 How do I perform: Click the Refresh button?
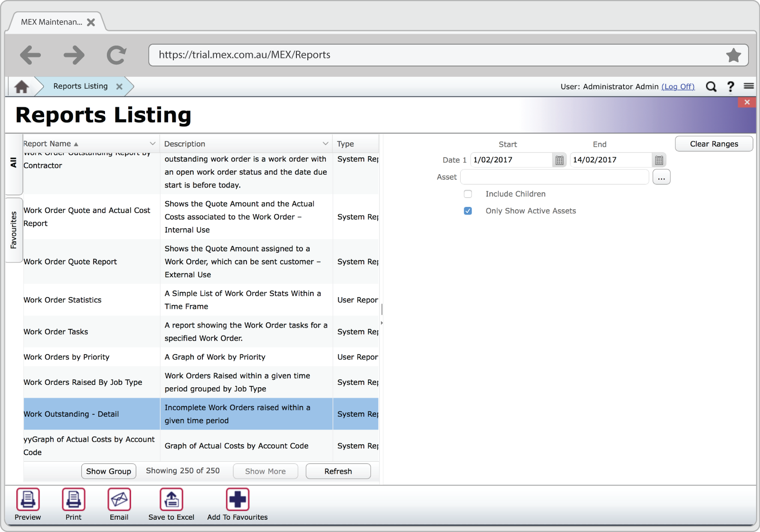click(338, 471)
